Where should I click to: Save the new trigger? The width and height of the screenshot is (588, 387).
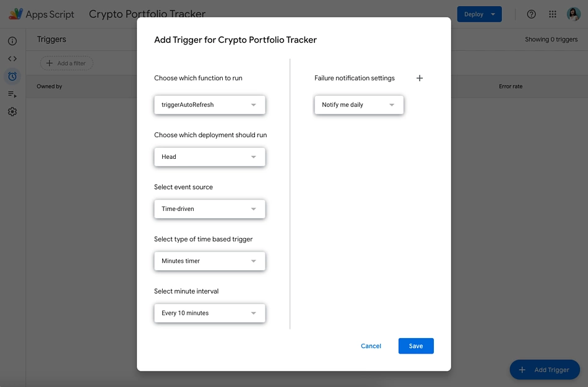(415, 346)
